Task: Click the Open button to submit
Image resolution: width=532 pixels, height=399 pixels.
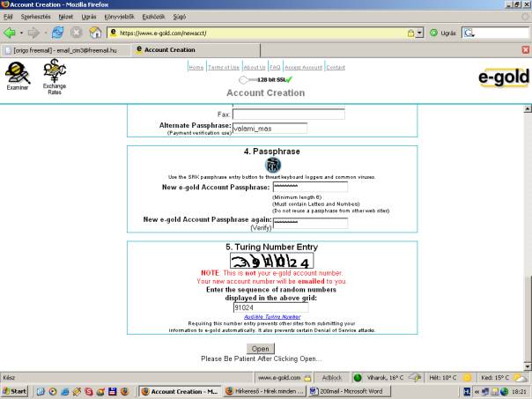Action: (260, 349)
